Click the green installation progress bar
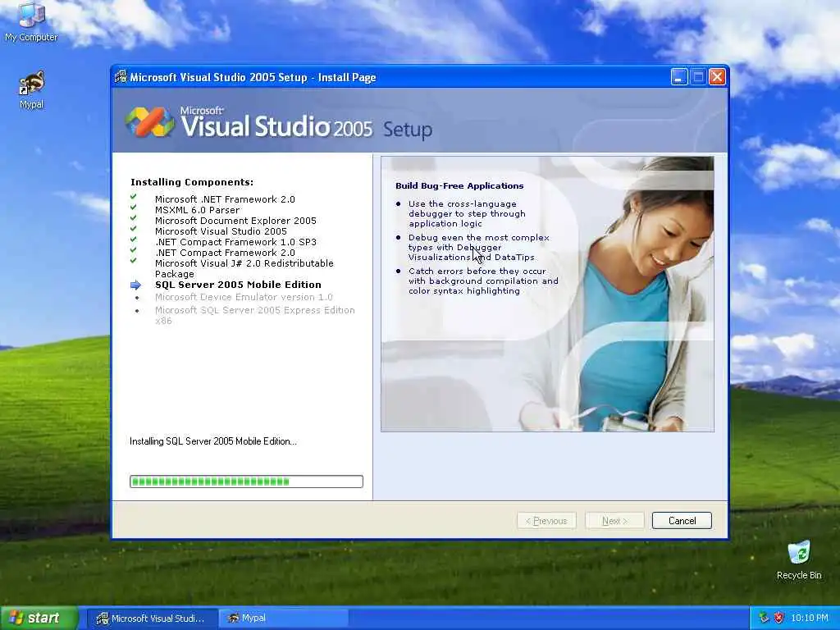 [x=246, y=482]
